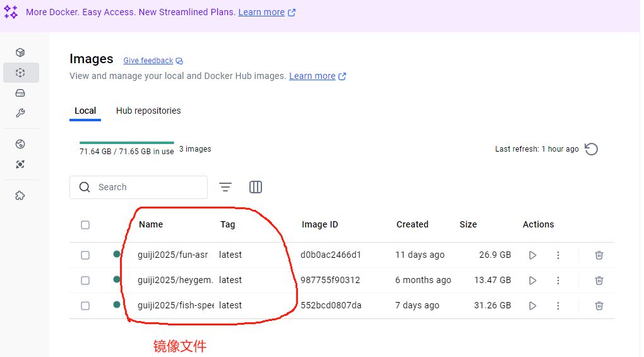Click the 7 days ago cell
This screenshot has height=357, width=644.
tap(417, 305)
